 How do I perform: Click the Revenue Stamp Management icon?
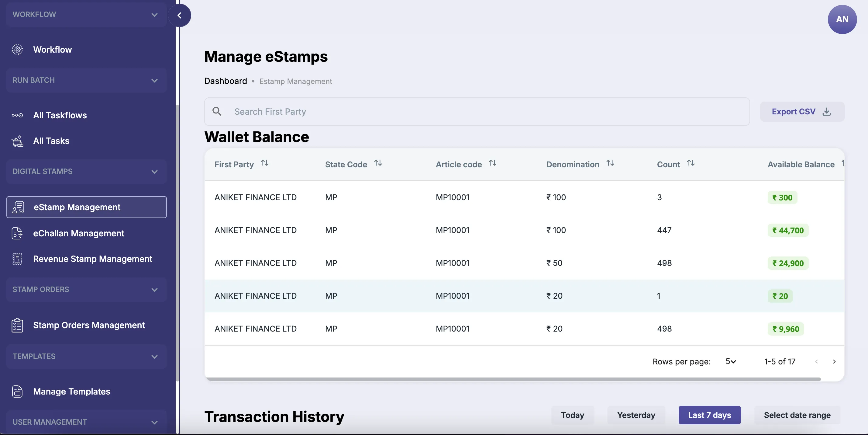click(17, 259)
